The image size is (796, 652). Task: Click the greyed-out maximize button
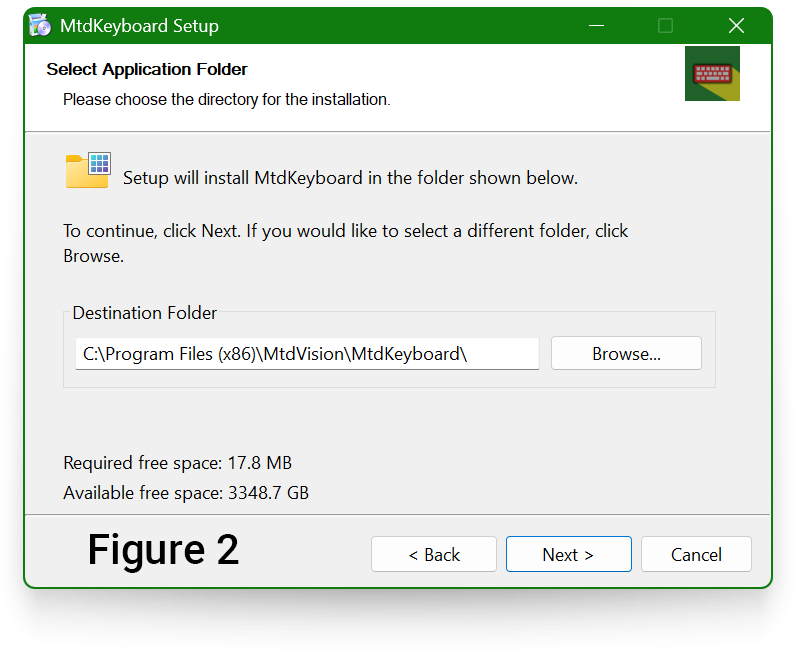[x=665, y=26]
